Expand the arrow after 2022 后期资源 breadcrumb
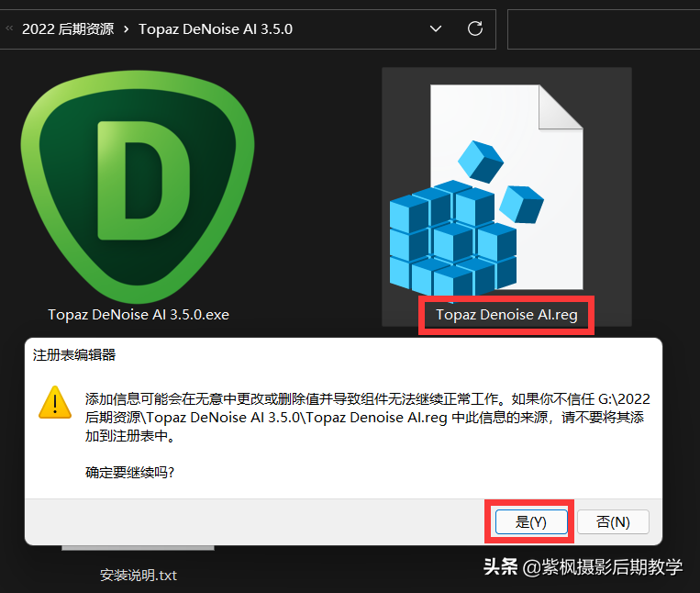This screenshot has height=593, width=700. tap(127, 29)
